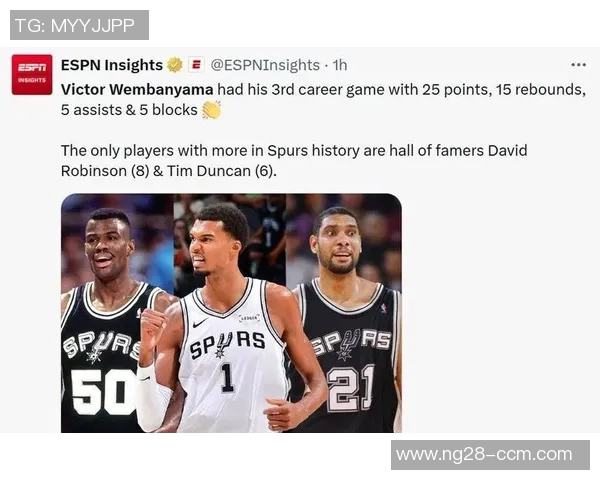The height and width of the screenshot is (480, 600).
Task: Open the white number 1 jersey photo
Action: click(230, 313)
